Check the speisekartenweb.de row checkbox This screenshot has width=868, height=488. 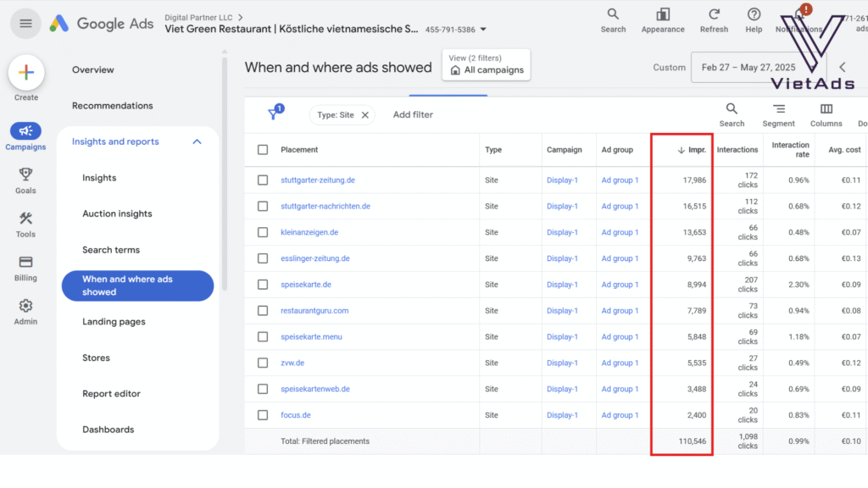tap(263, 389)
